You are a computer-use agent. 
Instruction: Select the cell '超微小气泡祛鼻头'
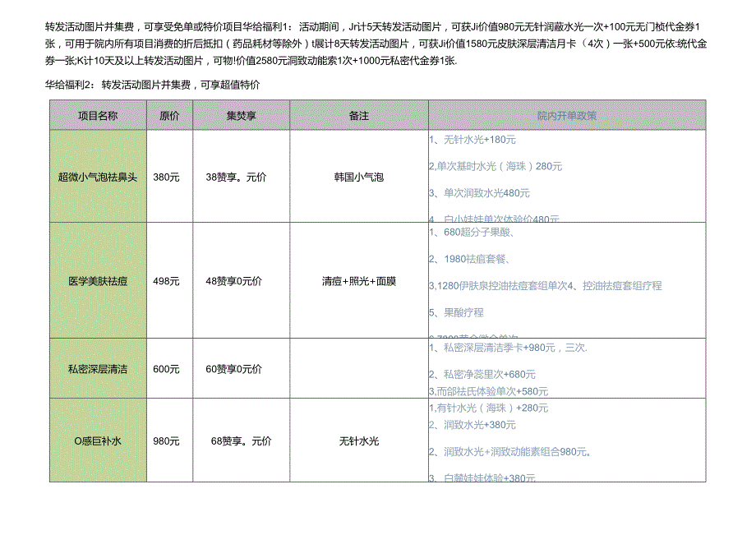(x=98, y=177)
